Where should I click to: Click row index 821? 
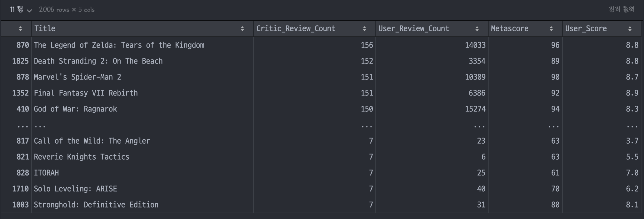coord(23,157)
